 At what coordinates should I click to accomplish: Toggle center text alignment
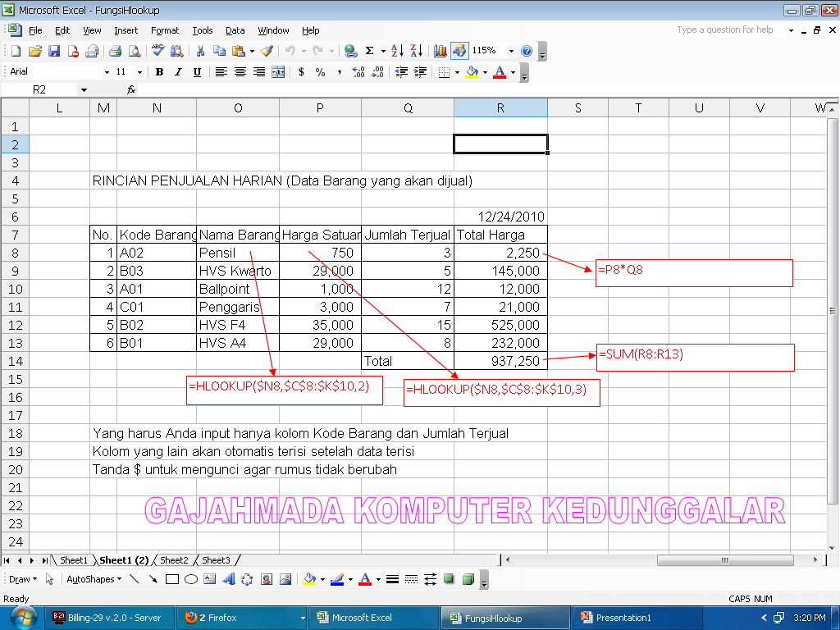click(x=240, y=72)
